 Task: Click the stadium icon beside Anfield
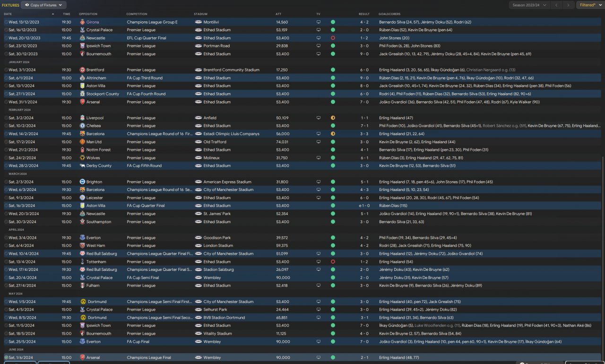pos(199,118)
